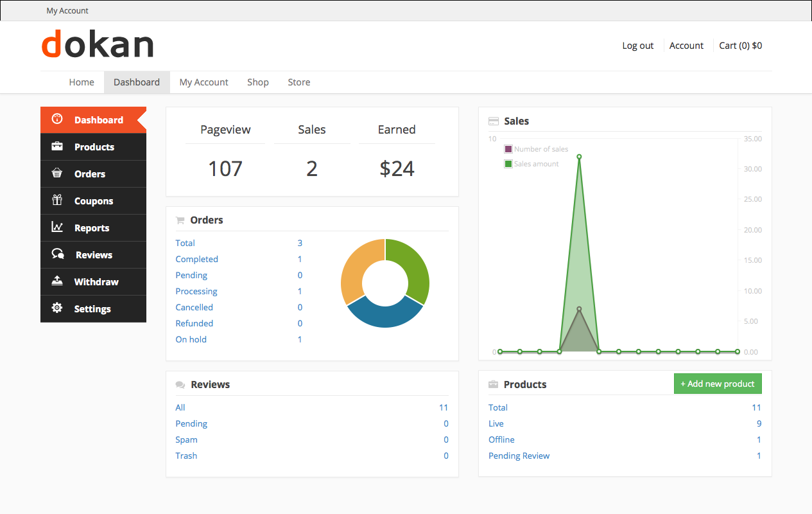Select the Dashboard navigation tab
This screenshot has height=514, width=812.
137,82
